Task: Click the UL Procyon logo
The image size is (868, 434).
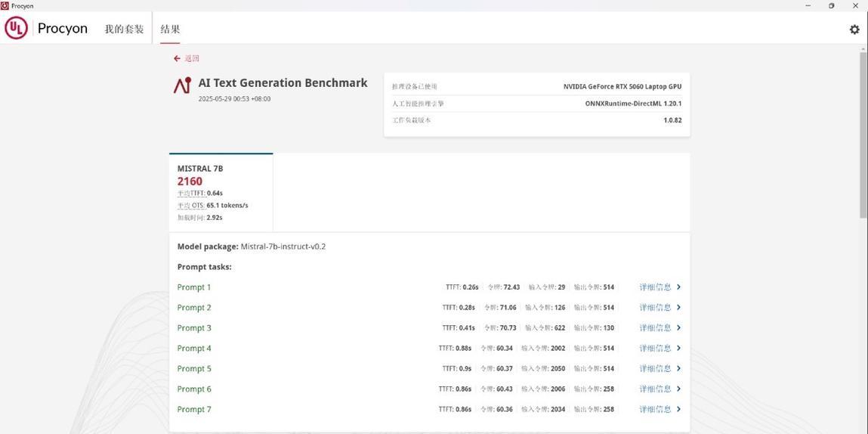Action: (46, 28)
